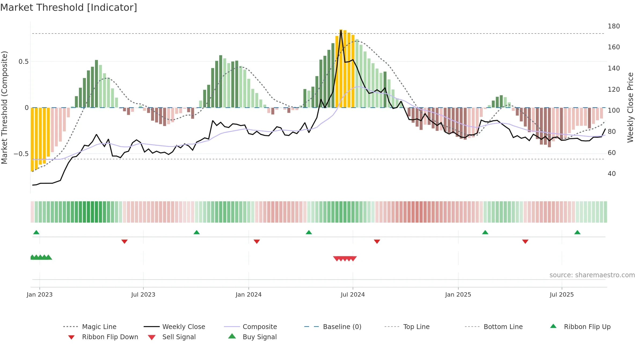
Task: Click the Ribbon Flip Up marker near Jan 2023
Action: [x=36, y=232]
